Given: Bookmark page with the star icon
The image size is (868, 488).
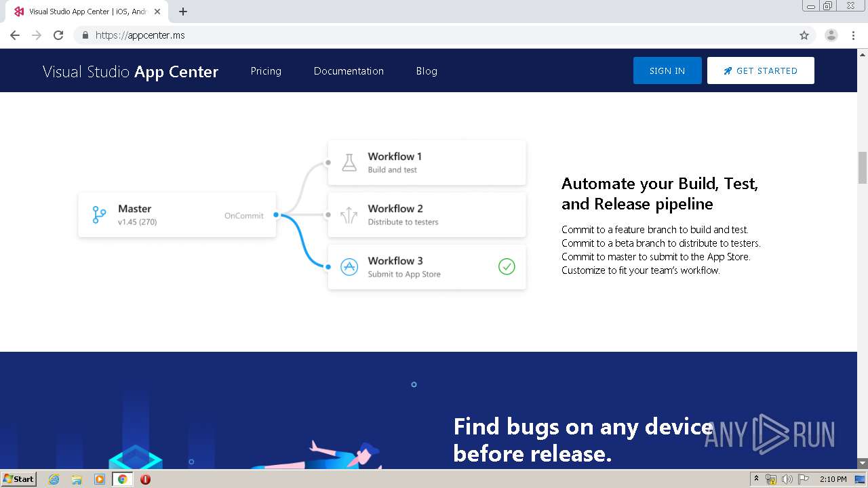Looking at the screenshot, I should (x=804, y=35).
